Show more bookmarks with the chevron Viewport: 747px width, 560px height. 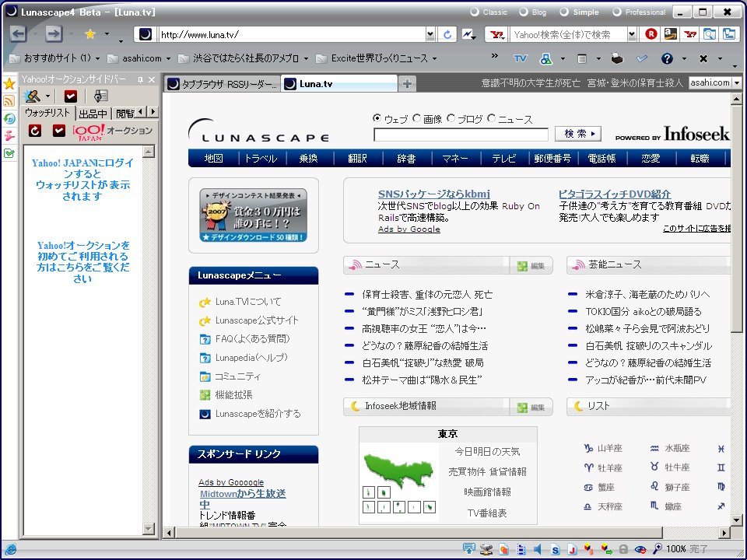point(495,56)
